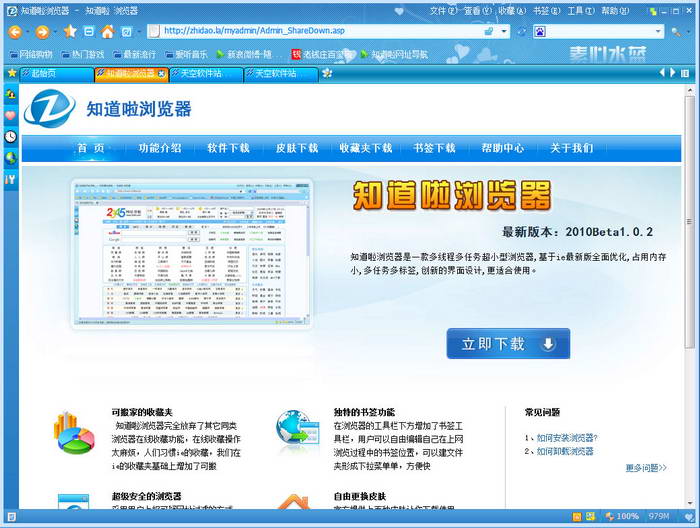700x528 pixels.
Task: Open the 知道啦网址导航 bookmark
Action: click(x=394, y=54)
